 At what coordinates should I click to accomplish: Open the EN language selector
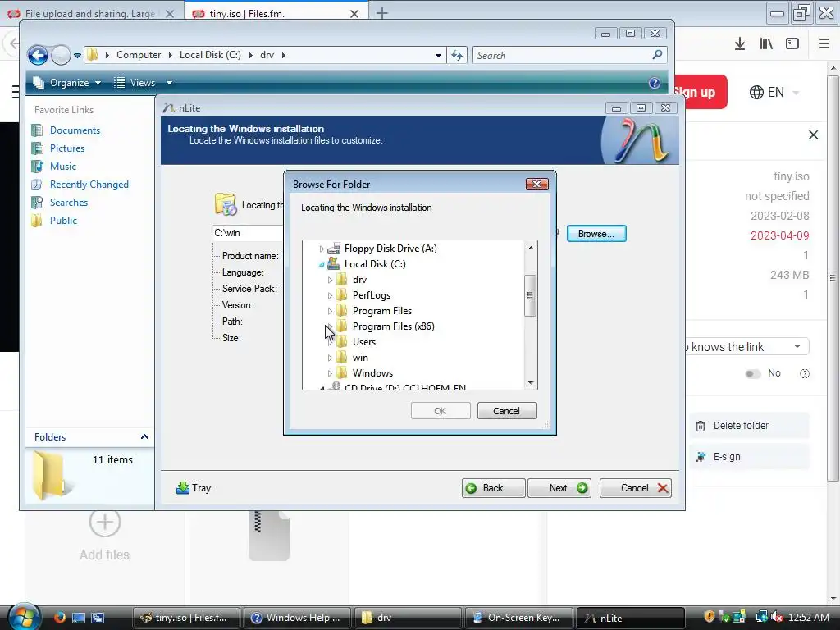point(774,92)
